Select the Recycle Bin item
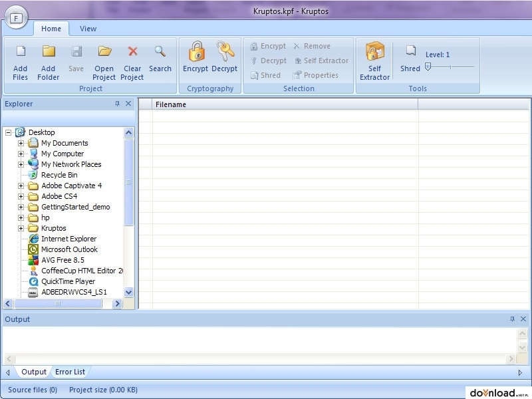The height and width of the screenshot is (399, 532). point(59,175)
